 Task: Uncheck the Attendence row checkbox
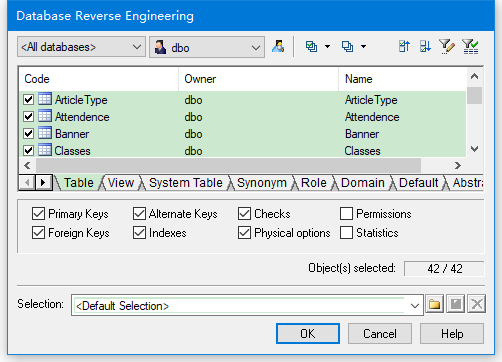(x=29, y=116)
